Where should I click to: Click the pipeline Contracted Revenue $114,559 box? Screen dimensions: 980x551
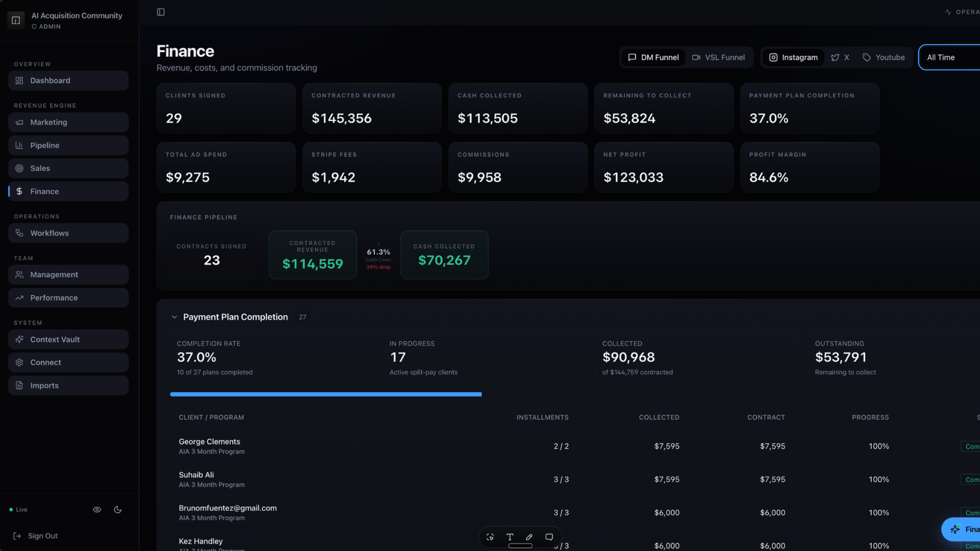coord(313,255)
